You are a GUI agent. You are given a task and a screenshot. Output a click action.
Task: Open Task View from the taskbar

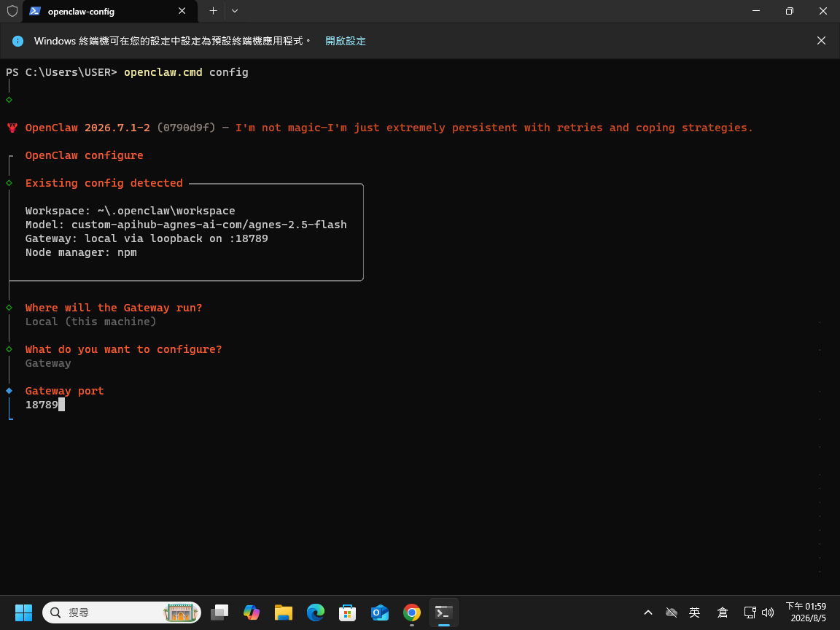pyautogui.click(x=219, y=612)
